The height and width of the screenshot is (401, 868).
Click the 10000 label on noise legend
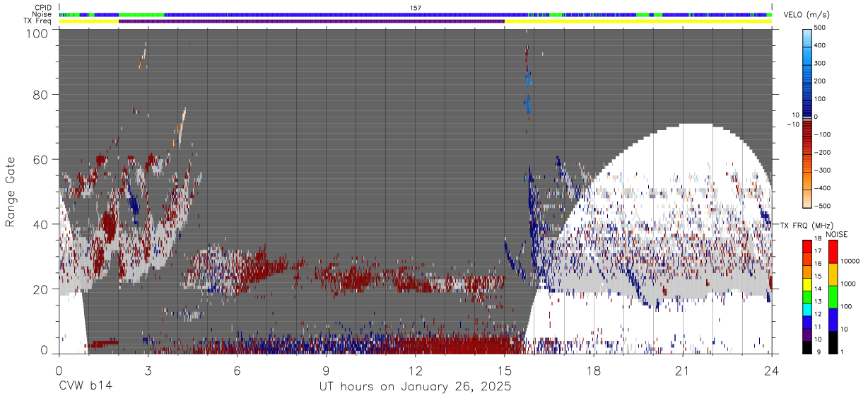pos(850,262)
